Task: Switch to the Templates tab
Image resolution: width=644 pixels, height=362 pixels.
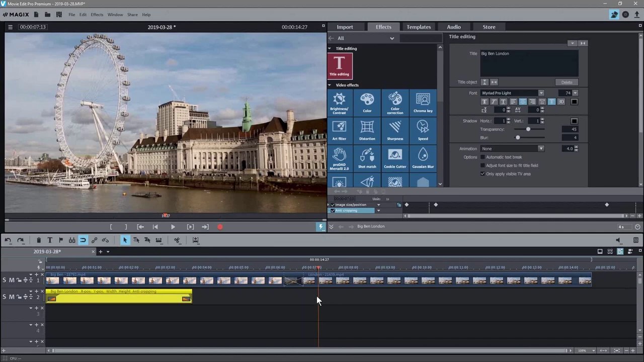Action: [419, 27]
